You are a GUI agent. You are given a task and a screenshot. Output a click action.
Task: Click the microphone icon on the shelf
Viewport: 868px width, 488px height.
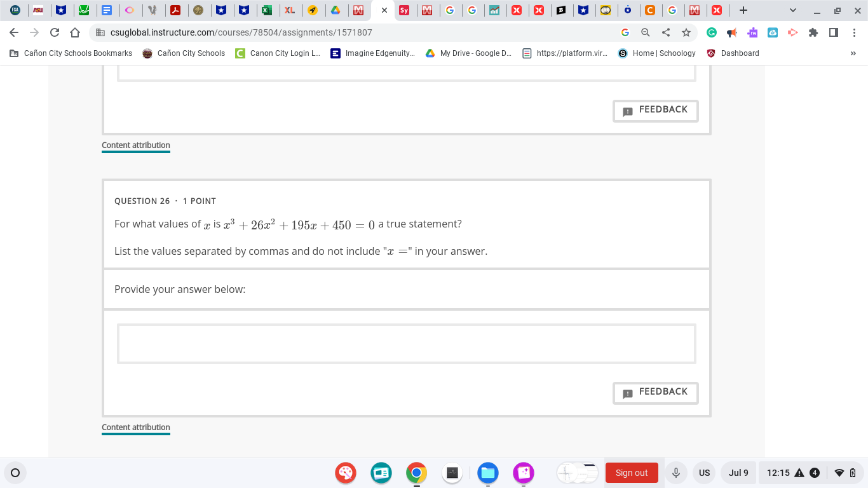[x=675, y=472]
